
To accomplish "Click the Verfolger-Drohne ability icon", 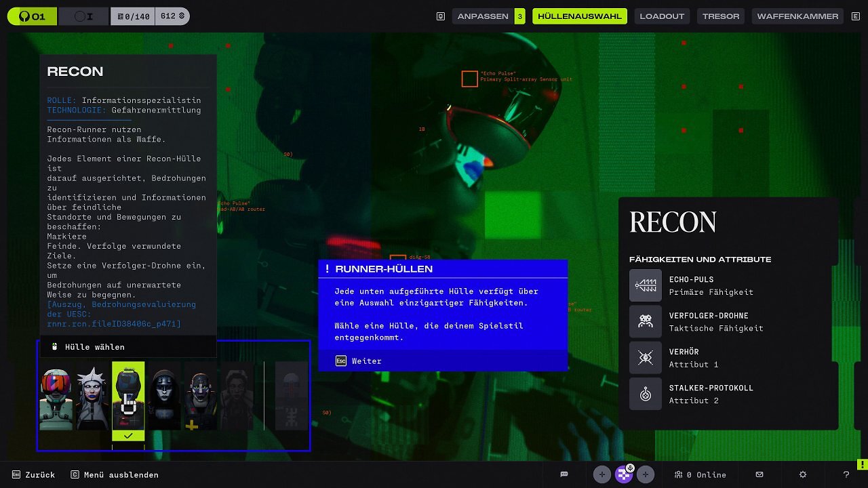I will [x=646, y=321].
